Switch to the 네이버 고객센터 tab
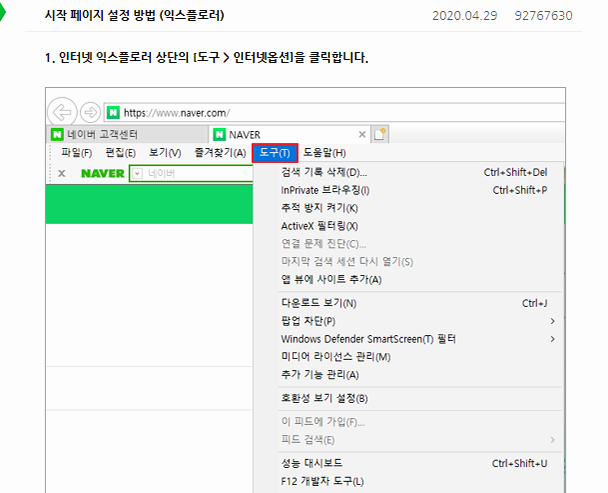 (x=128, y=135)
